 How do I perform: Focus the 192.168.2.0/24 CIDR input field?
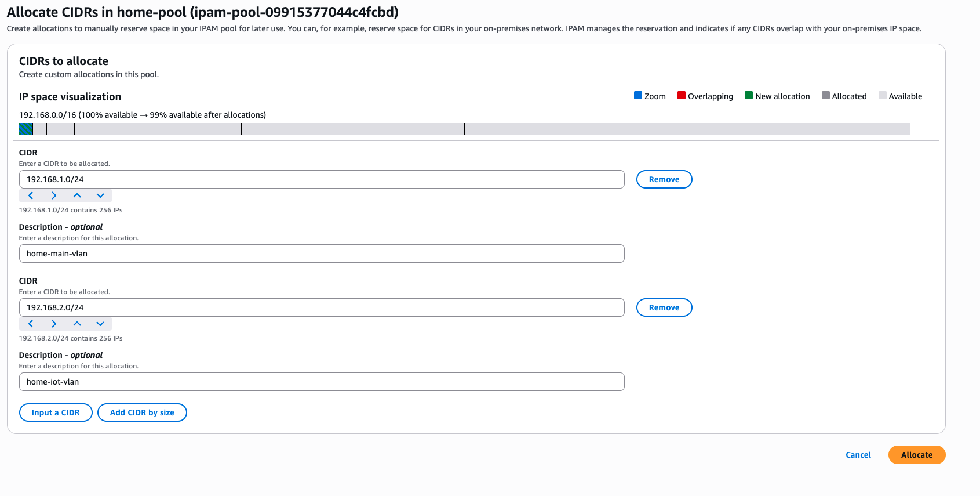coord(322,307)
